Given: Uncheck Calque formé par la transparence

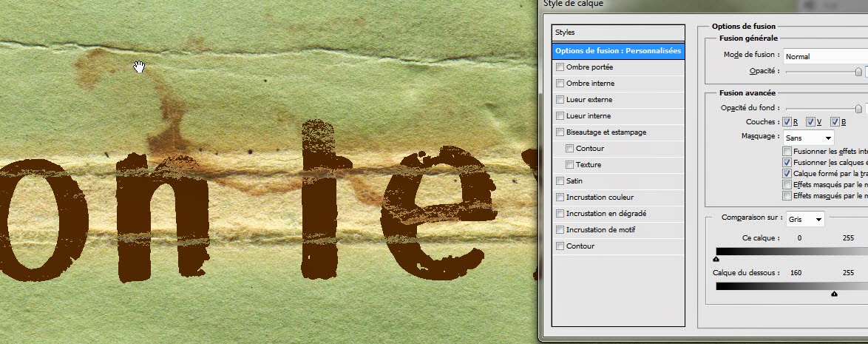Looking at the screenshot, I should [787, 173].
